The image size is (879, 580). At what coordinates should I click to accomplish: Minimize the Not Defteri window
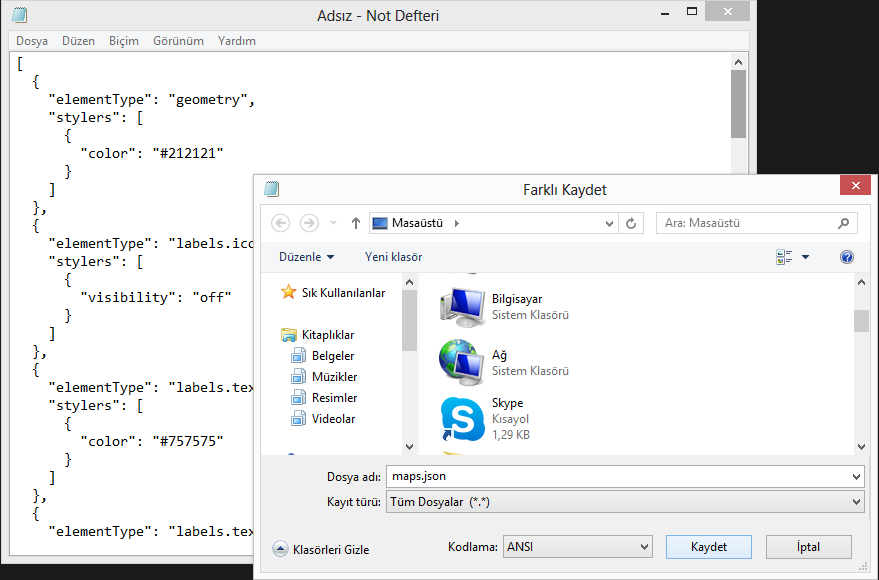tap(665, 12)
